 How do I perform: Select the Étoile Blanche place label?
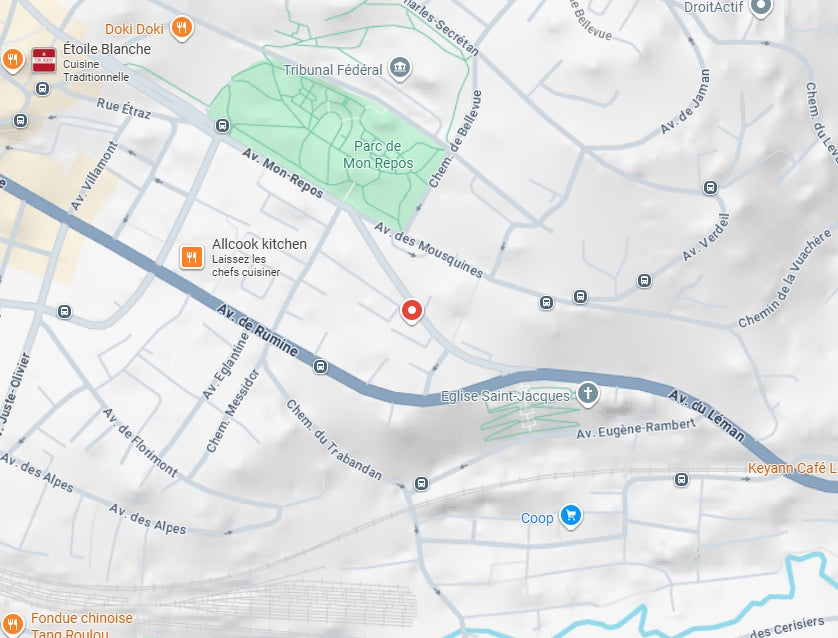107,49
